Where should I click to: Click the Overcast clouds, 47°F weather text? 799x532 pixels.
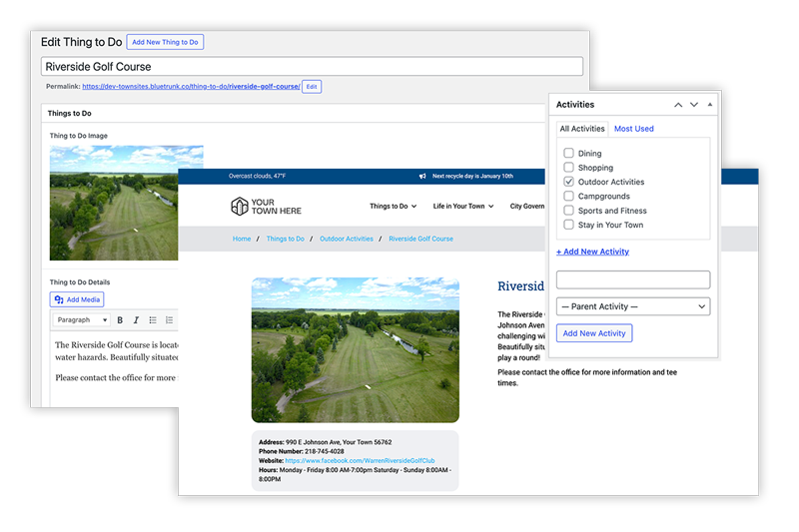pyautogui.click(x=257, y=176)
